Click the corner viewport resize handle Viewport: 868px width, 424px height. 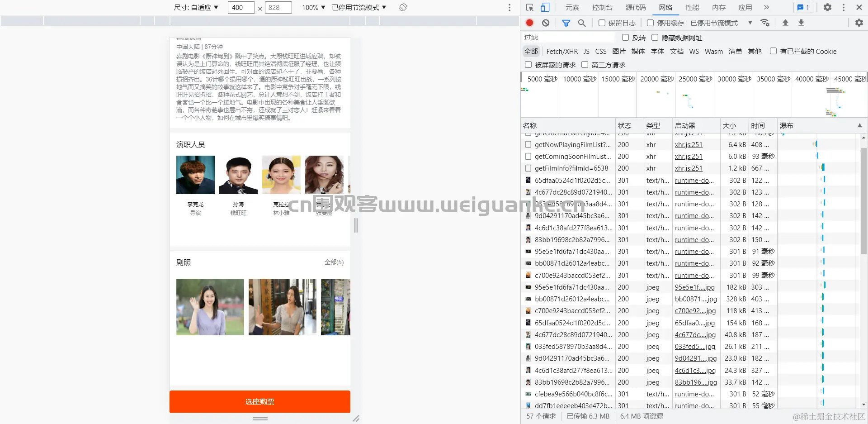[x=356, y=419]
